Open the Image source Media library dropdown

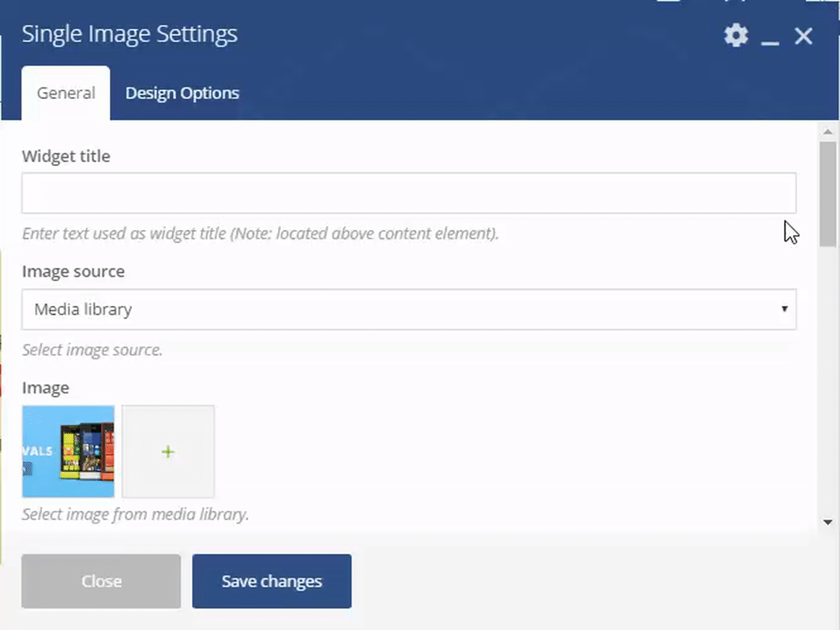[x=408, y=309]
